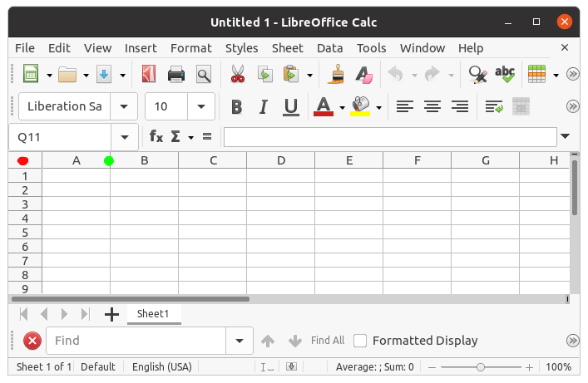Apply the yellow background color
The width and height of the screenshot is (588, 383).
pyautogui.click(x=360, y=106)
